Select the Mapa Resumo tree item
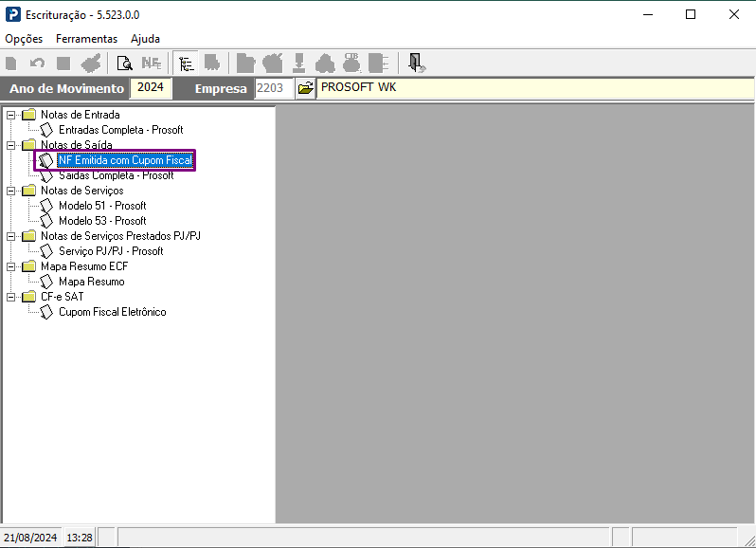 point(92,282)
